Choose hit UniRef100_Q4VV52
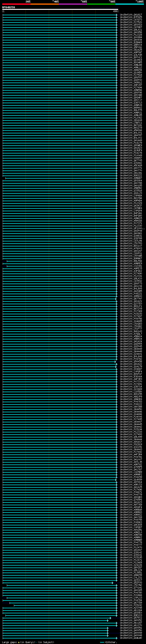This screenshot has width=146, height=644. click(x=131, y=620)
